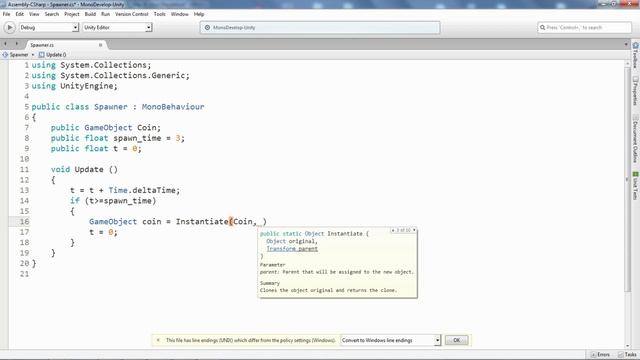Image resolution: width=640 pixels, height=360 pixels.
Task: Open the Help menu
Action: pyautogui.click(x=199, y=14)
